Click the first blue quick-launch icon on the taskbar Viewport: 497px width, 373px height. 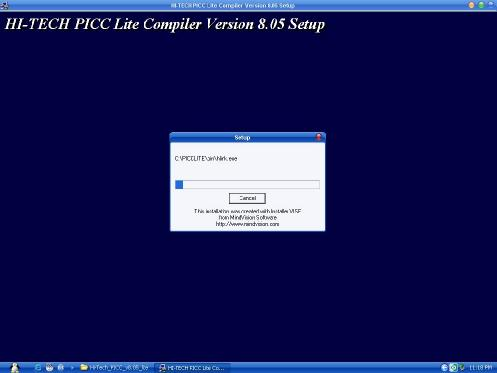coord(38,368)
